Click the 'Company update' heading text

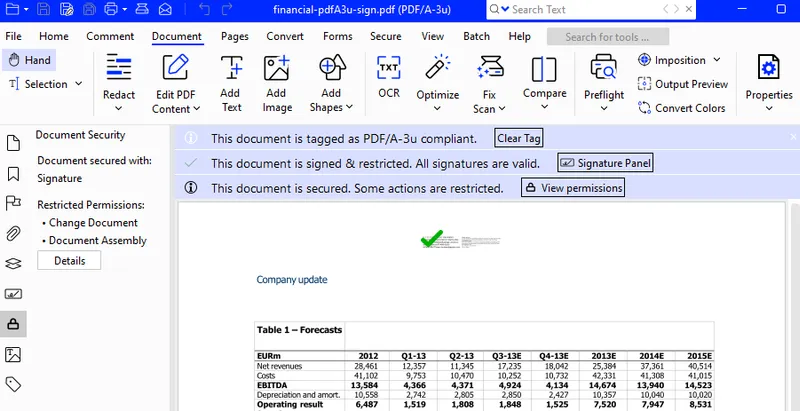[292, 279]
